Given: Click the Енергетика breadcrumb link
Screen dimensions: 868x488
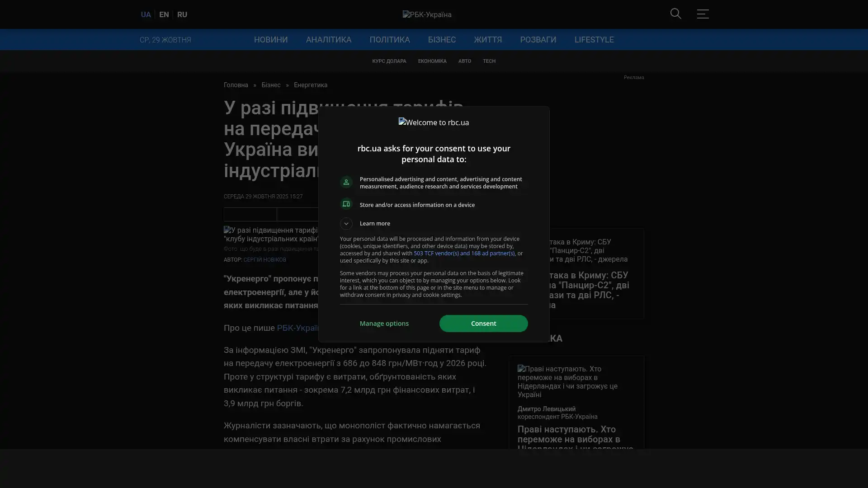Looking at the screenshot, I should pyautogui.click(x=310, y=85).
